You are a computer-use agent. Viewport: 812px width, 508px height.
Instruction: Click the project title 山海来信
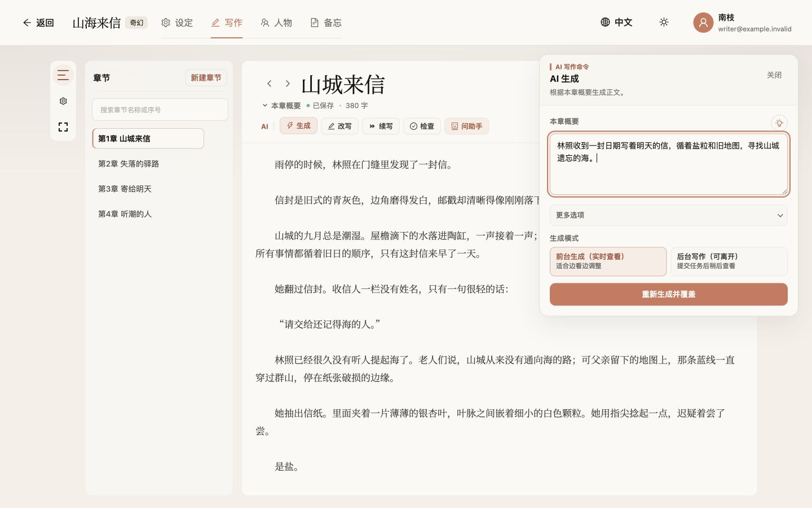coord(96,23)
